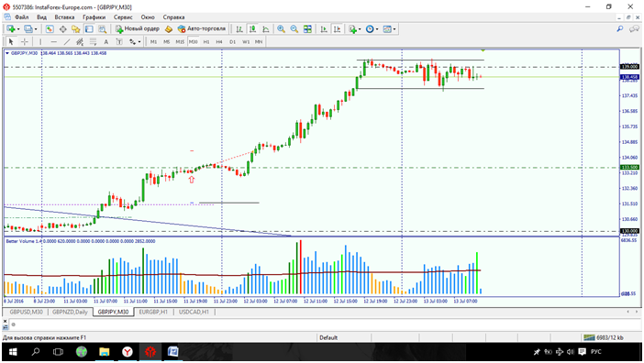Screen dimensions: 644x363
Task: Zoom out the chart with magnifier minus
Action: pos(294,28)
